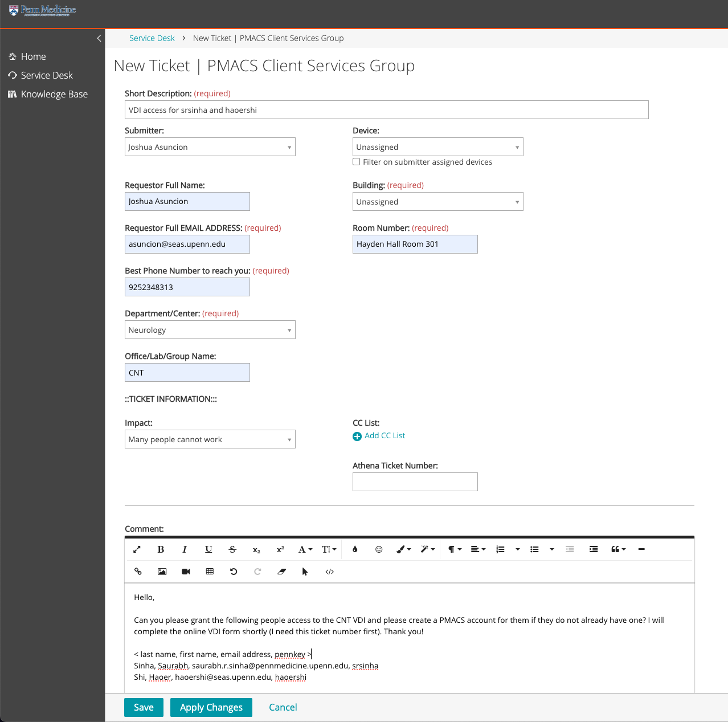Click the line starting with Sinha, Saurabh
728x722 pixels.
(x=256, y=666)
